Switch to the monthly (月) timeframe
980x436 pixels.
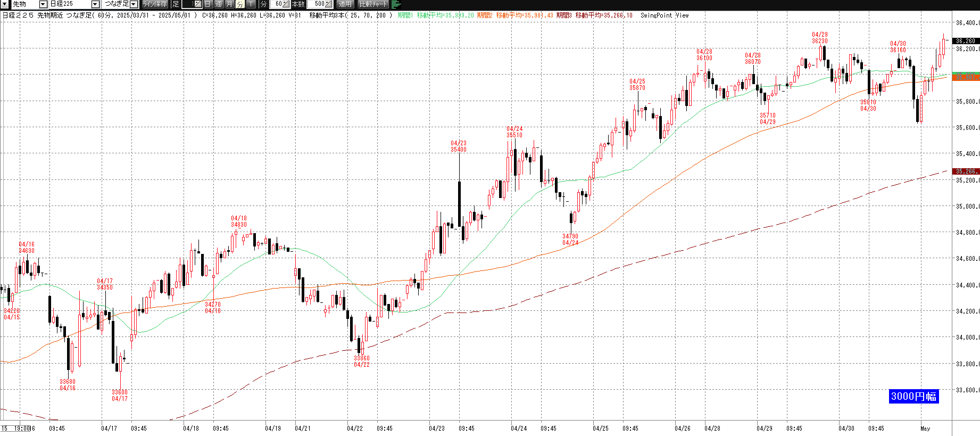pyautogui.click(x=229, y=4)
